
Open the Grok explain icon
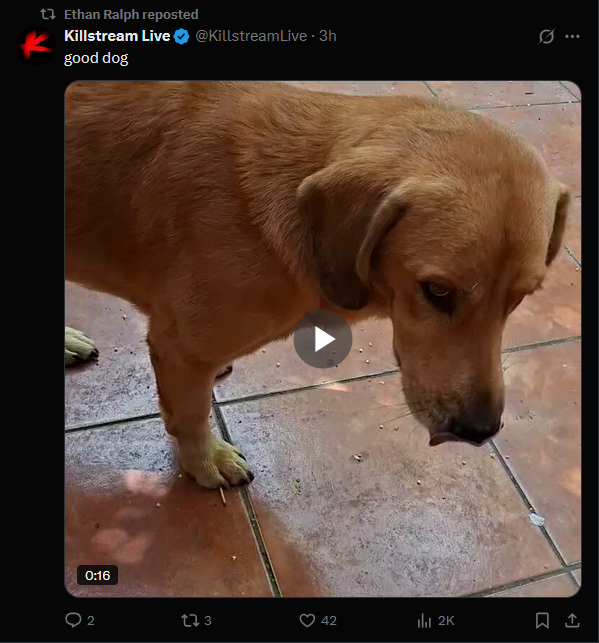(547, 36)
